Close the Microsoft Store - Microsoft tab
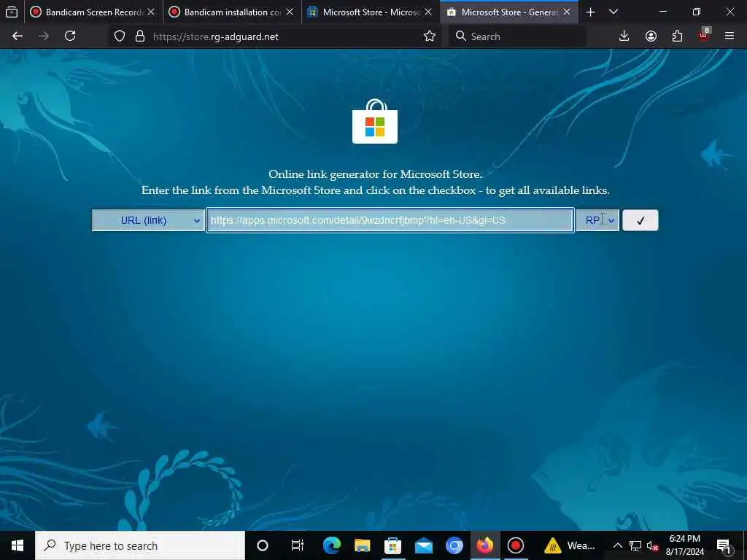Screen dimensions: 747x560 coord(428,12)
